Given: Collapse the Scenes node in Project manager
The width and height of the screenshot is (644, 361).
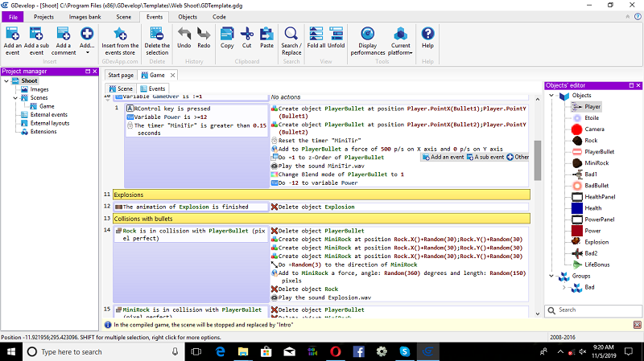Looking at the screenshot, I should coord(14,98).
